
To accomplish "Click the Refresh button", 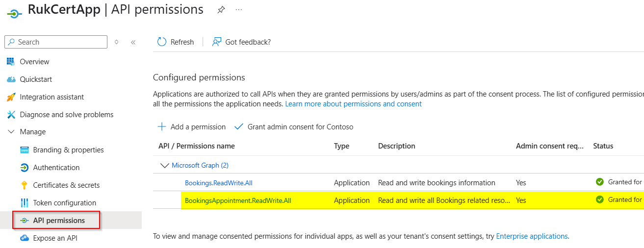I will (x=176, y=42).
